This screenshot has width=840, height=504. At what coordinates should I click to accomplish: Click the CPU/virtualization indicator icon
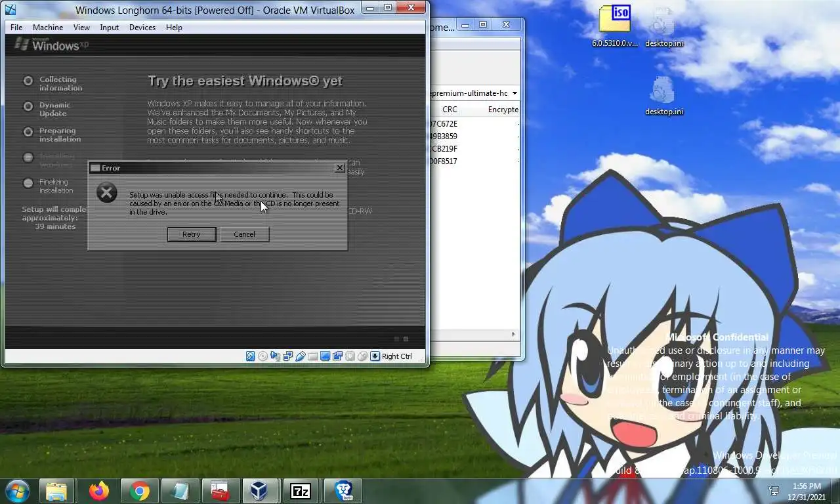coord(350,356)
